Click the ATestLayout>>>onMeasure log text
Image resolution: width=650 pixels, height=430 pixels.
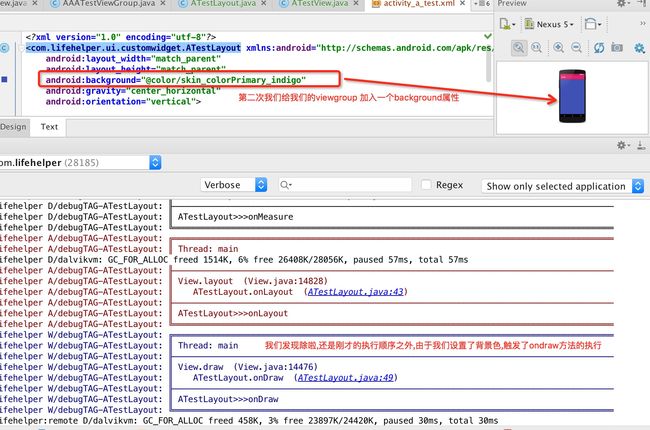[x=235, y=217]
